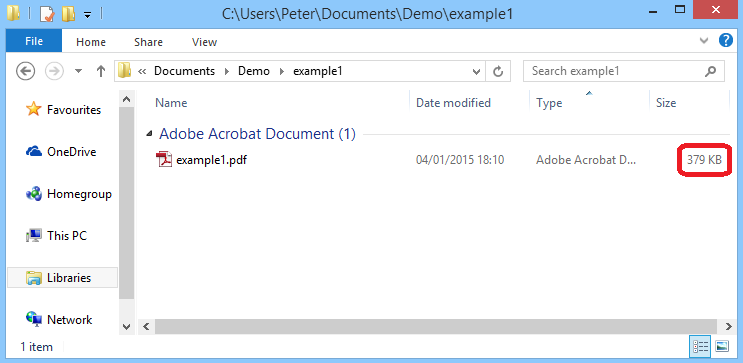The height and width of the screenshot is (363, 743).
Task: Open the Recent locations dropdown arrow
Action: point(79,72)
